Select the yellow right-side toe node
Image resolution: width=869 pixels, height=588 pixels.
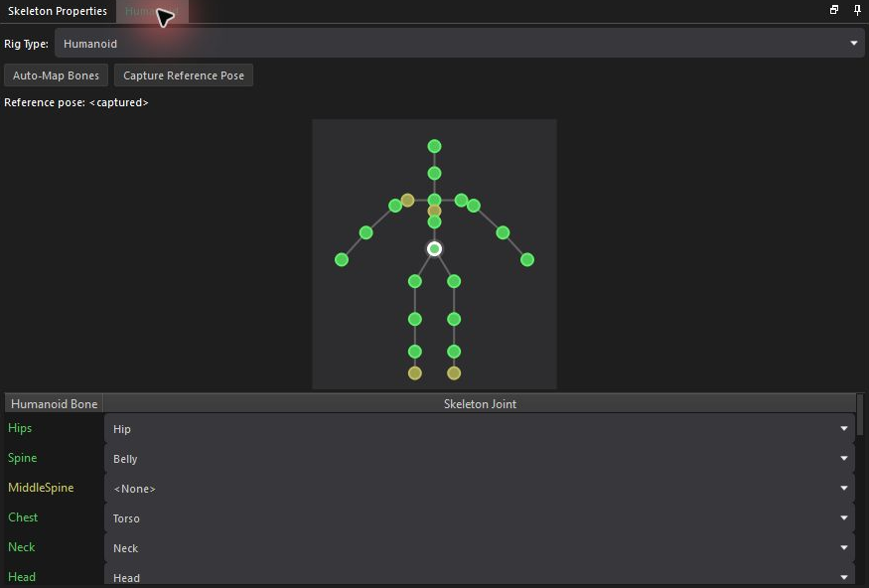pyautogui.click(x=454, y=373)
